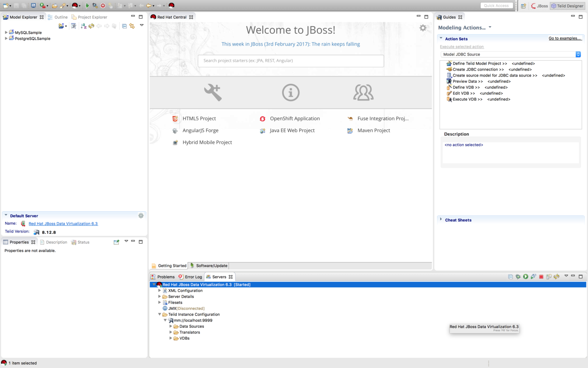Stop the server using red square icon
This screenshot has width=588, height=368.
click(541, 277)
